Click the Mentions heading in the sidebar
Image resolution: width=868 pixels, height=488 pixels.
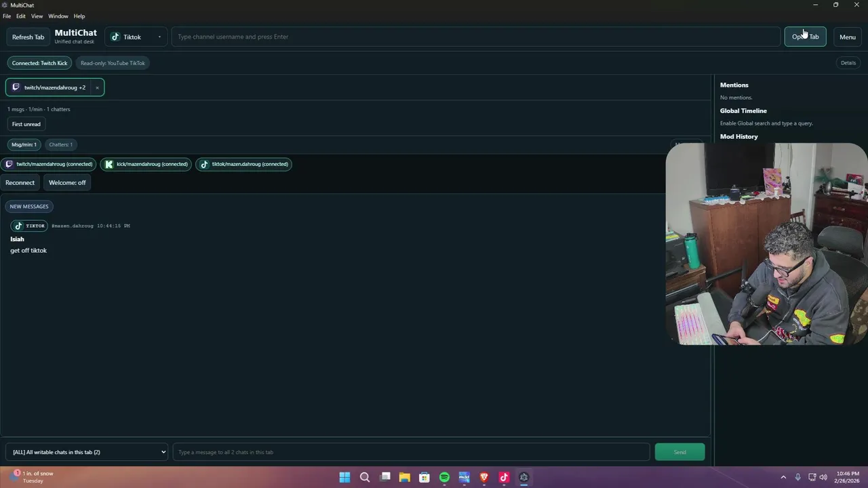734,85
